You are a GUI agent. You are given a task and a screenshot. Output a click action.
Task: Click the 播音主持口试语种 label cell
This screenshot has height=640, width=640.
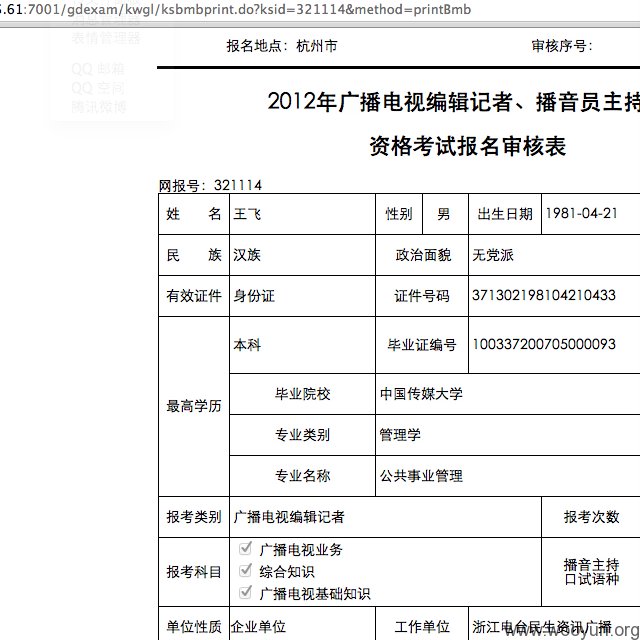pyautogui.click(x=591, y=572)
